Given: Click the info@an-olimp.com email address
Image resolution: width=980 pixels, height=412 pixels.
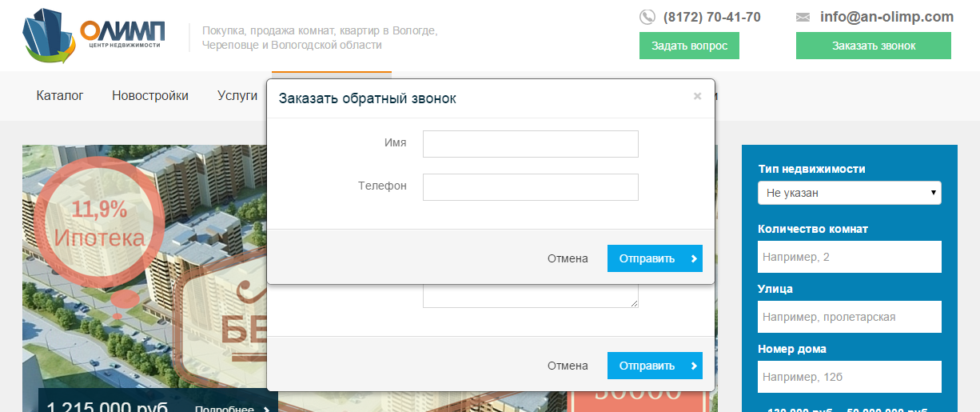Looking at the screenshot, I should click(x=886, y=17).
